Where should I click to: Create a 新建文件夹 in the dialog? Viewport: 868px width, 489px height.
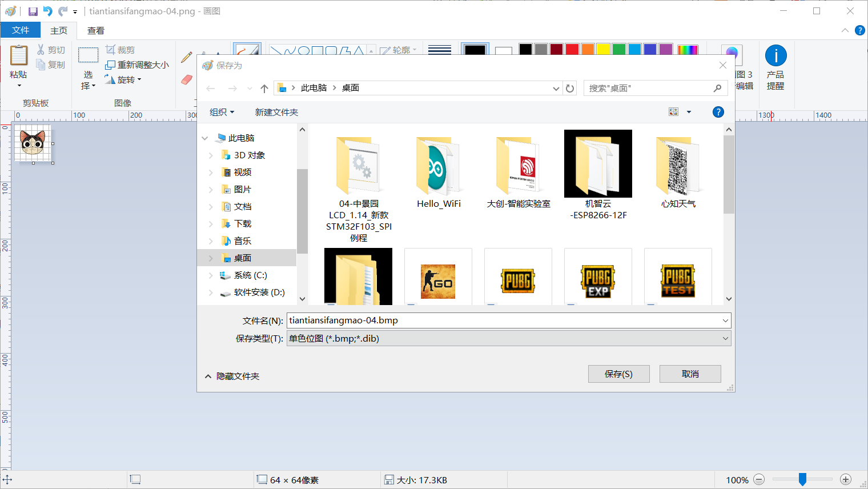[276, 112]
